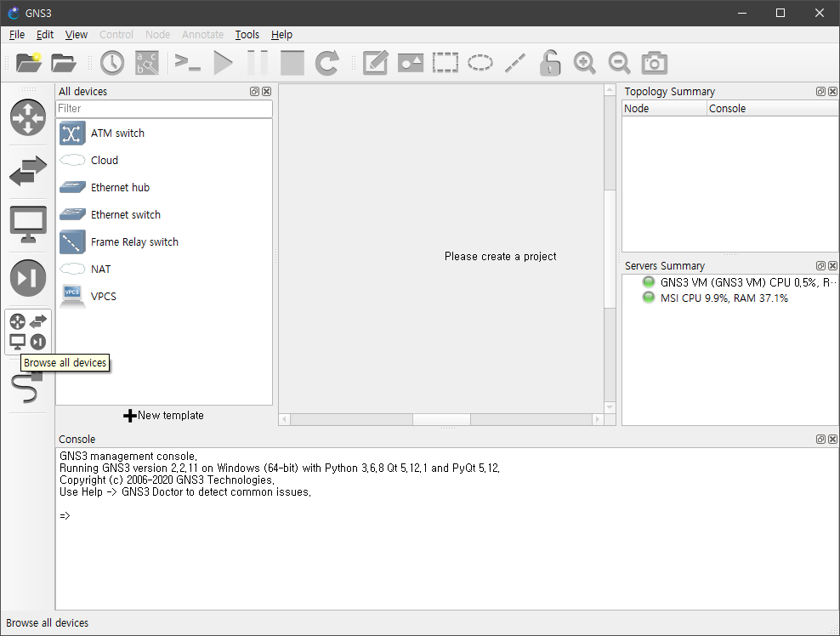Select Ethernet hub device

[164, 188]
